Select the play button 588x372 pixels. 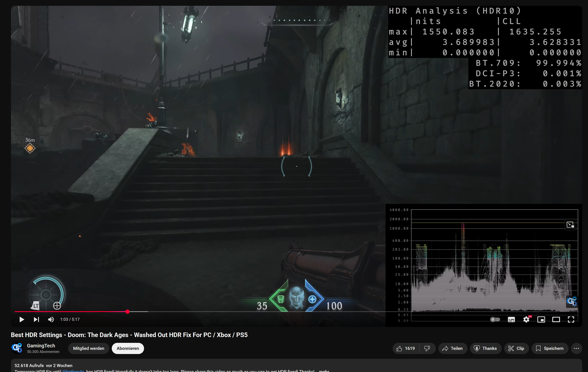click(x=22, y=319)
